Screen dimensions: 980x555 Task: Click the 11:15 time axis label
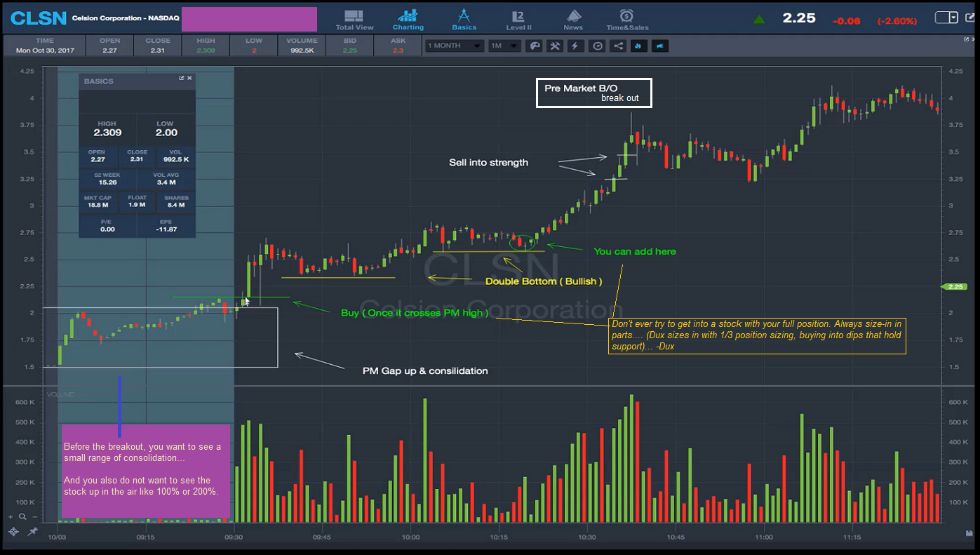(852, 537)
